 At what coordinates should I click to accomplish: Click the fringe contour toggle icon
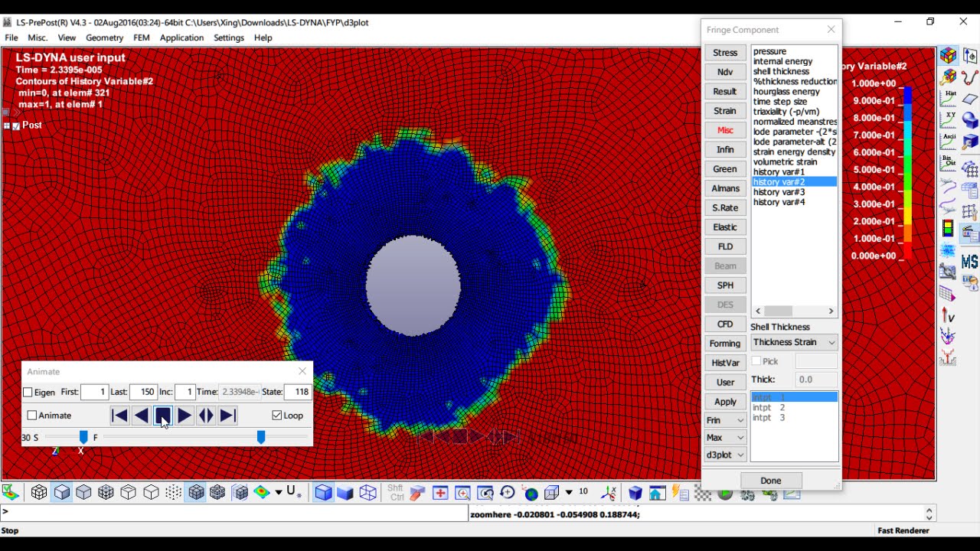coord(263,492)
